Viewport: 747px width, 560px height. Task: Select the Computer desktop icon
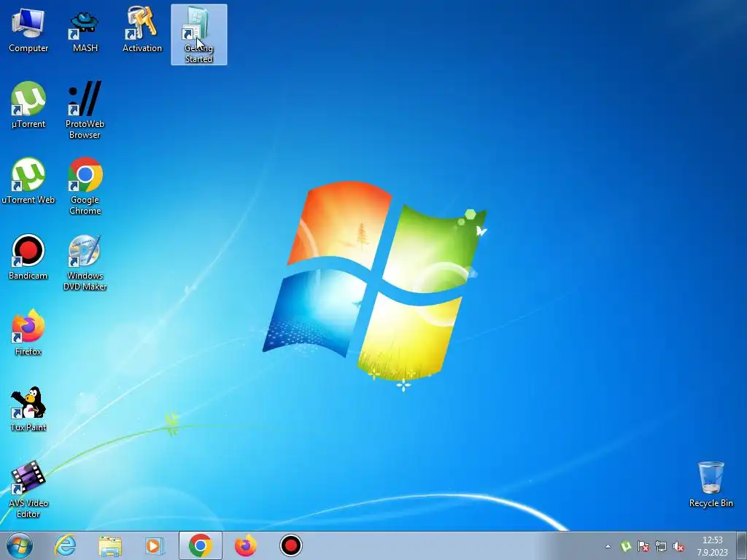pyautogui.click(x=28, y=30)
